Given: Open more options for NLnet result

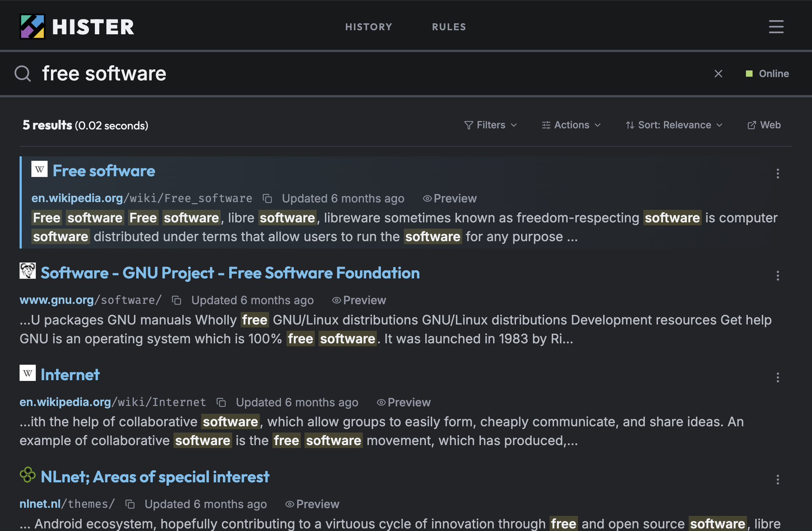Looking at the screenshot, I should pyautogui.click(x=777, y=479).
